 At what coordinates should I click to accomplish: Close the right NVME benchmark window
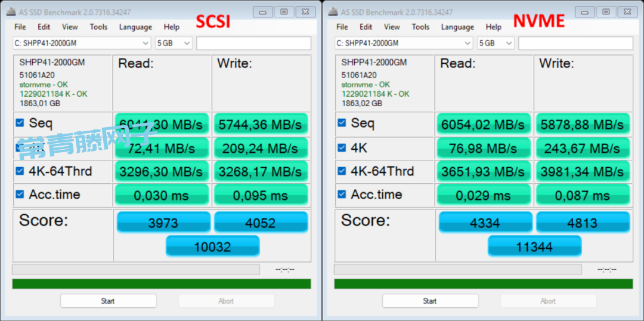627,12
